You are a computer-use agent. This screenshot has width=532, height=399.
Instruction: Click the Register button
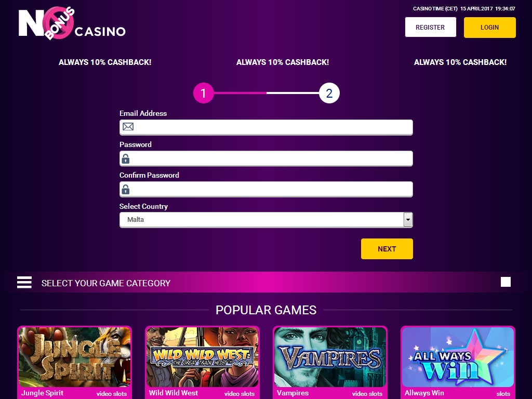431,27
